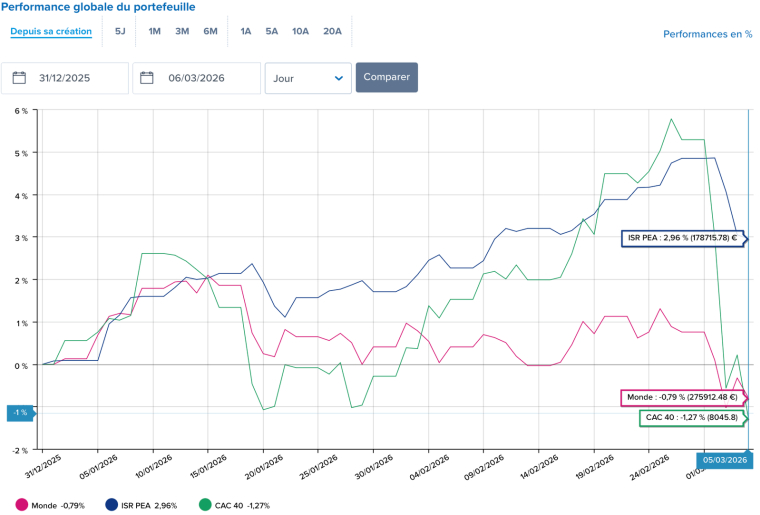Select the 20A time range

[332, 31]
